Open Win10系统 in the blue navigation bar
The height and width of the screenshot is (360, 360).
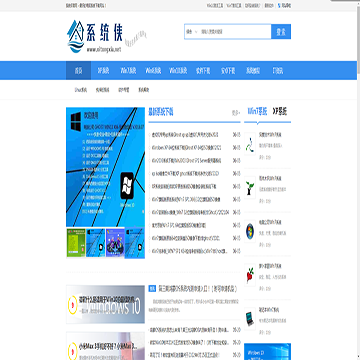point(178,71)
